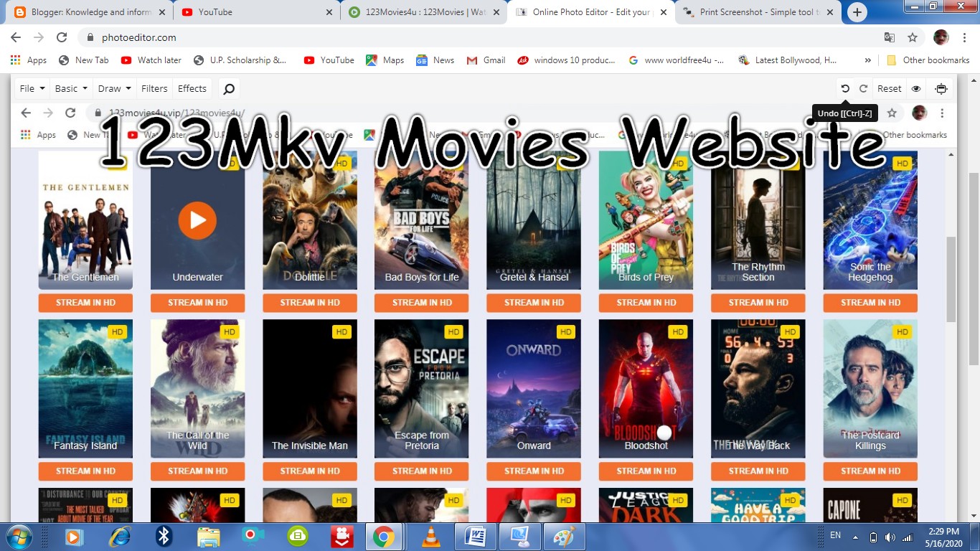Switch to the 123Movies4u tab
Viewport: 980px width, 551px height.
(423, 12)
